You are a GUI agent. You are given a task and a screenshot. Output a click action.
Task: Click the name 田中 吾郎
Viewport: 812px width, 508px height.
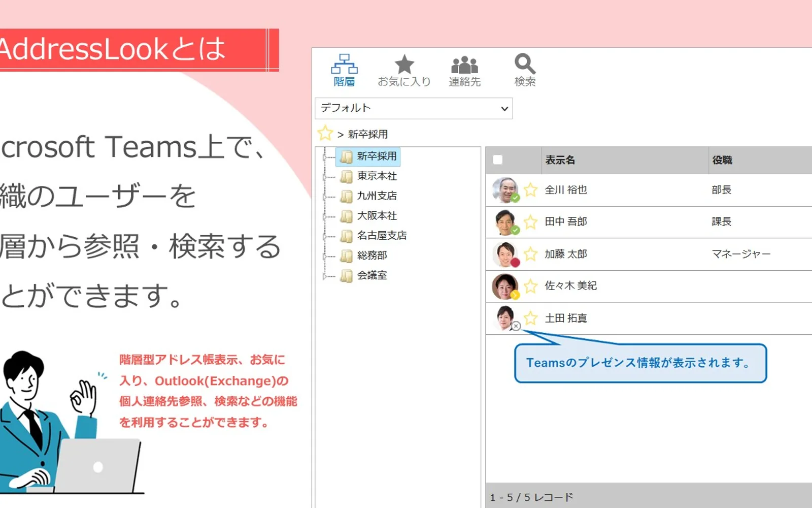pyautogui.click(x=566, y=222)
